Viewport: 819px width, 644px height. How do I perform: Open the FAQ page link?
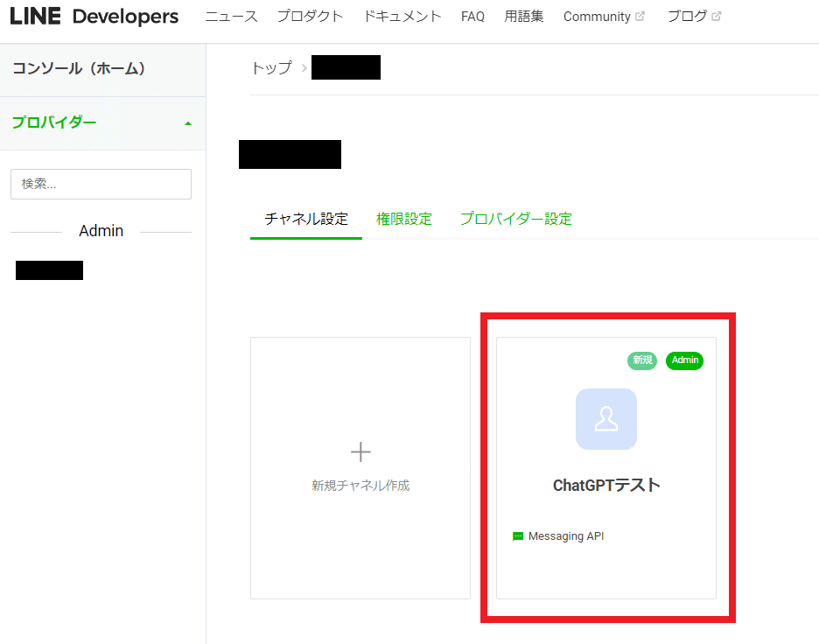click(472, 17)
